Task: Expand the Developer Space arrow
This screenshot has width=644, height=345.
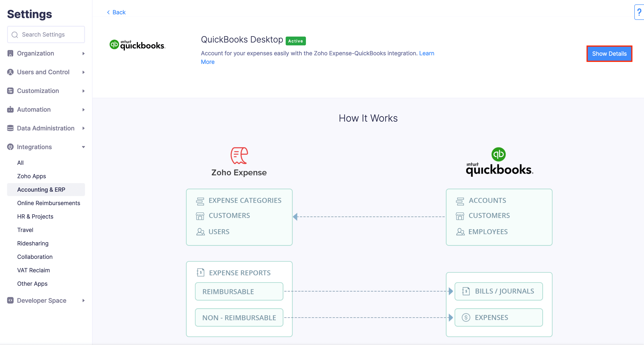Action: [83, 300]
